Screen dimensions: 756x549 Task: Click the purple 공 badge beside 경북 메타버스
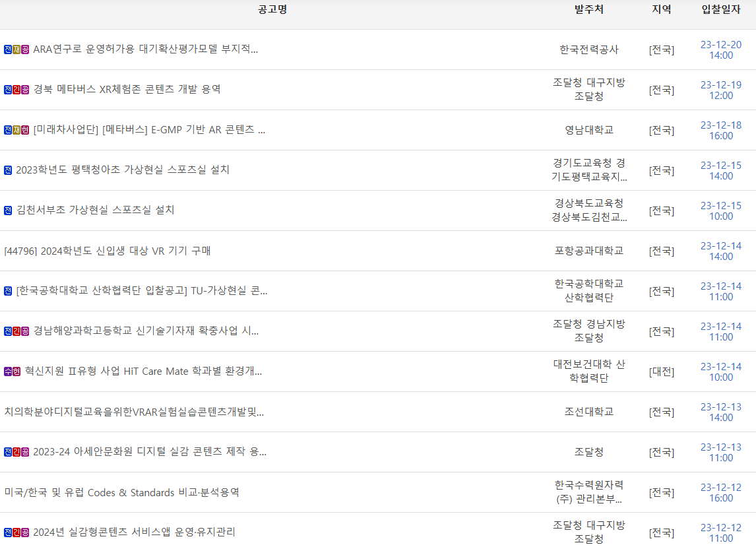point(25,90)
